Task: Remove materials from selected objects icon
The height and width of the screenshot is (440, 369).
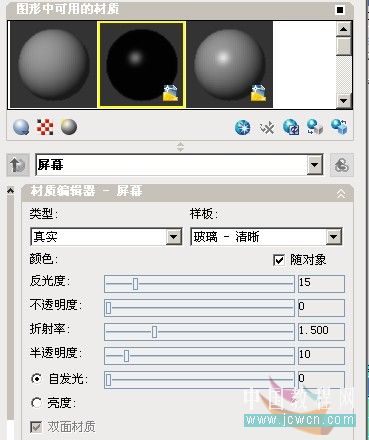Action: click(339, 127)
